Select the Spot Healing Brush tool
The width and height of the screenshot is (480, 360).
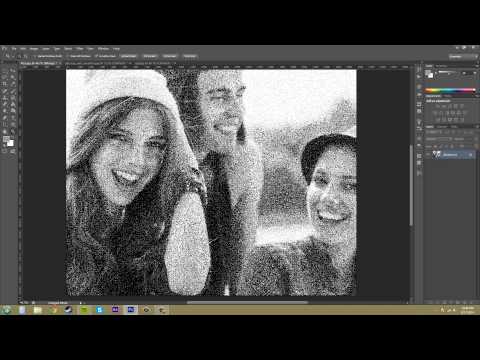coord(5,91)
